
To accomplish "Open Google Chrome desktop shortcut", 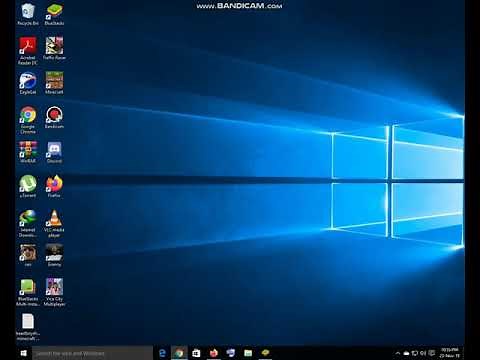I will point(28,120).
